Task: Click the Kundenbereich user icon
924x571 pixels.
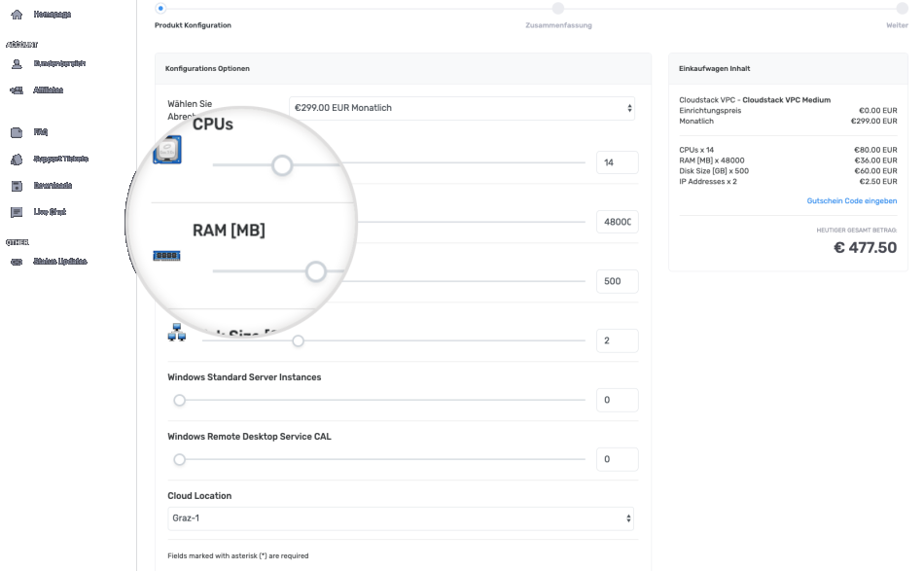Action: click(17, 64)
